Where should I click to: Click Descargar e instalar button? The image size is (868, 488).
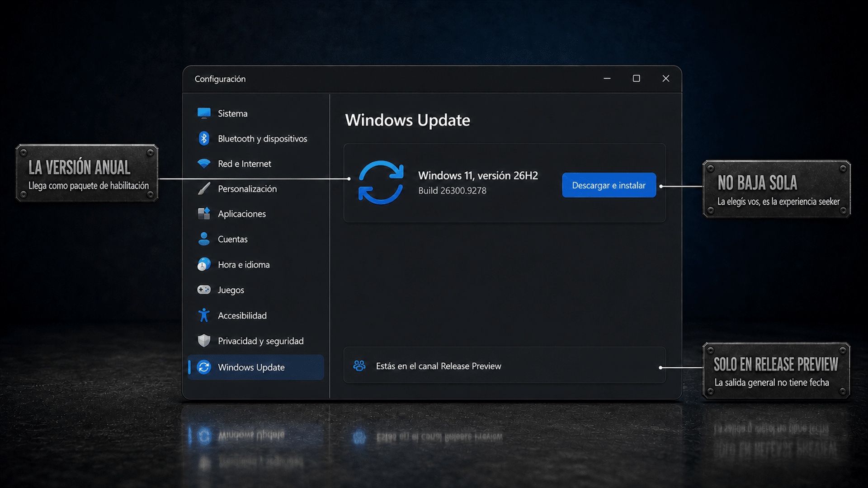point(609,185)
